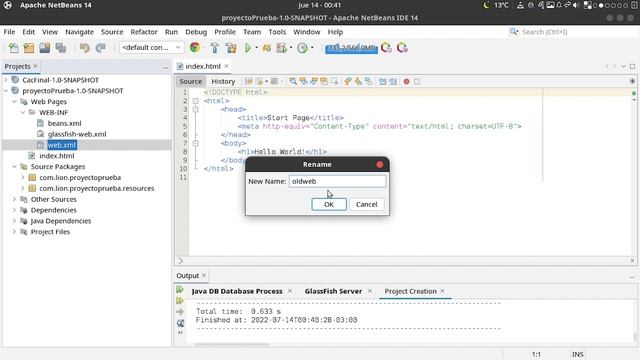Open the File menu
This screenshot has height=360, width=640.
tap(9, 32)
